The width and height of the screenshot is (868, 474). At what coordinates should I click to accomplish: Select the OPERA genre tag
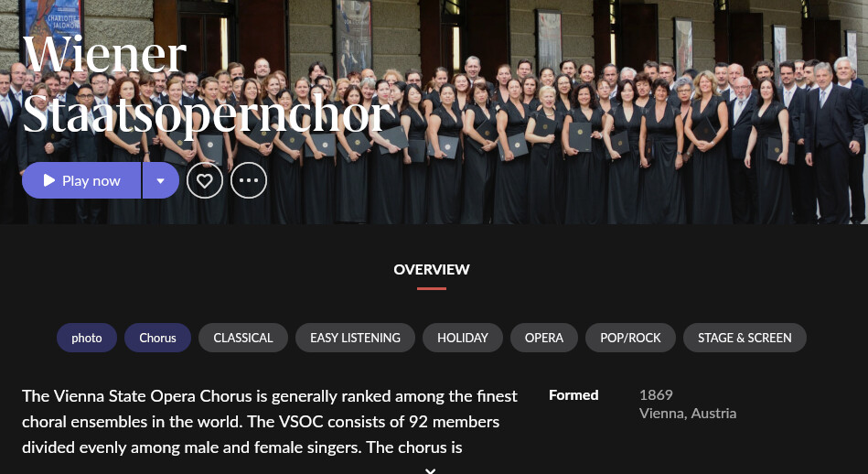543,338
